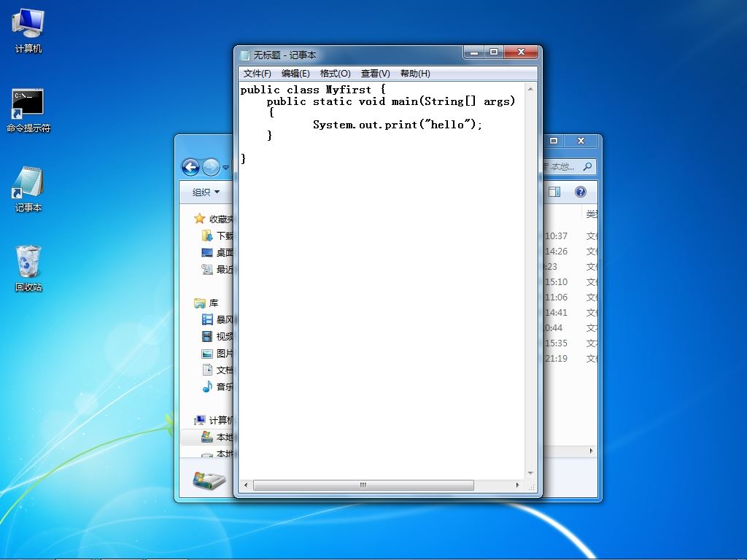Open the 计算机 desktop icon

click(x=28, y=31)
